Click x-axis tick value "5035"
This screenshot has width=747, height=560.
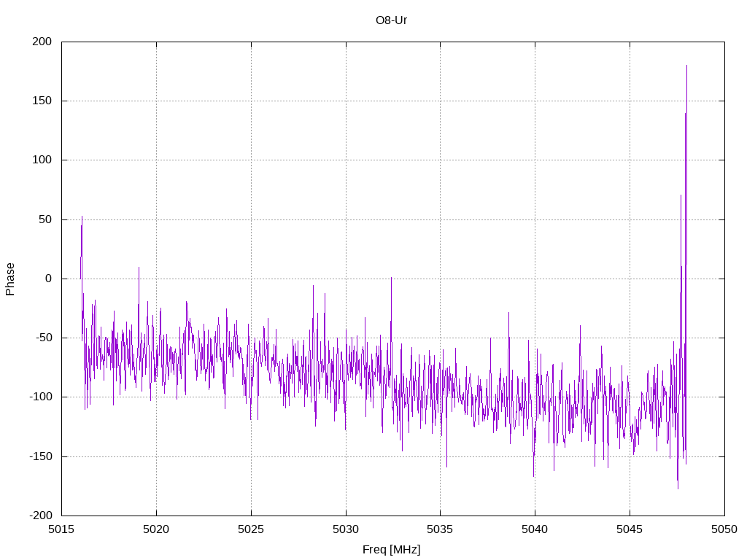coord(440,529)
